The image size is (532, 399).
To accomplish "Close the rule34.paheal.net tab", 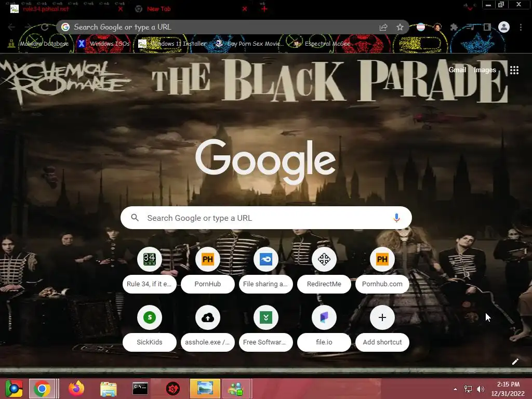I will coord(120,9).
